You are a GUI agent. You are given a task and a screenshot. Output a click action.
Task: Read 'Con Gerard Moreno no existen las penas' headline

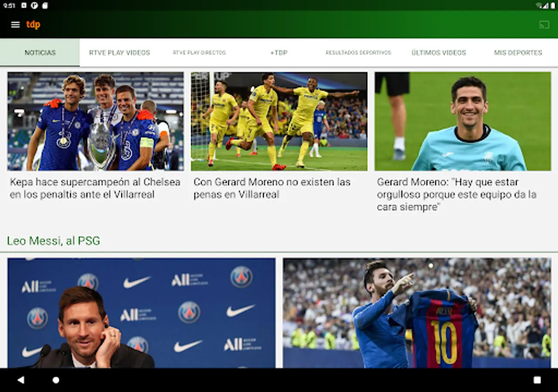pyautogui.click(x=272, y=188)
